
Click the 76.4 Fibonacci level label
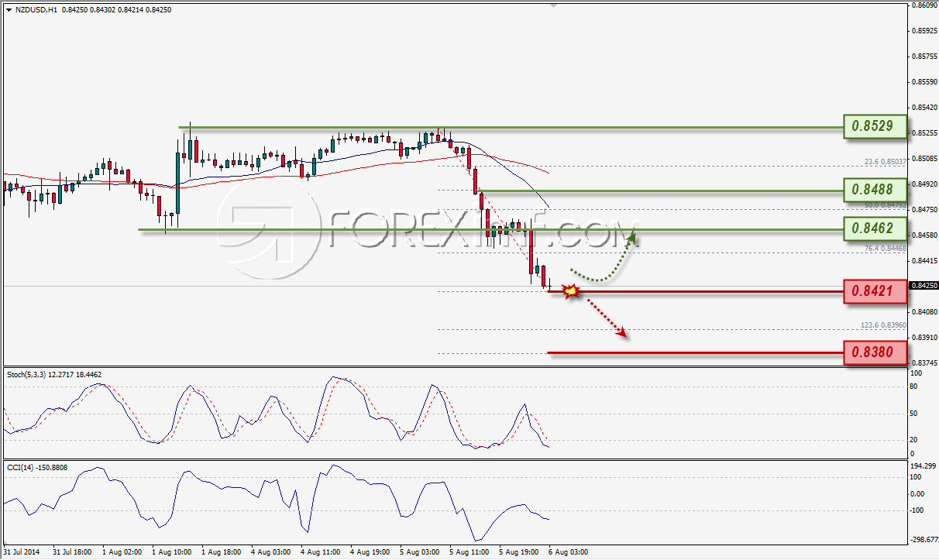coord(882,249)
